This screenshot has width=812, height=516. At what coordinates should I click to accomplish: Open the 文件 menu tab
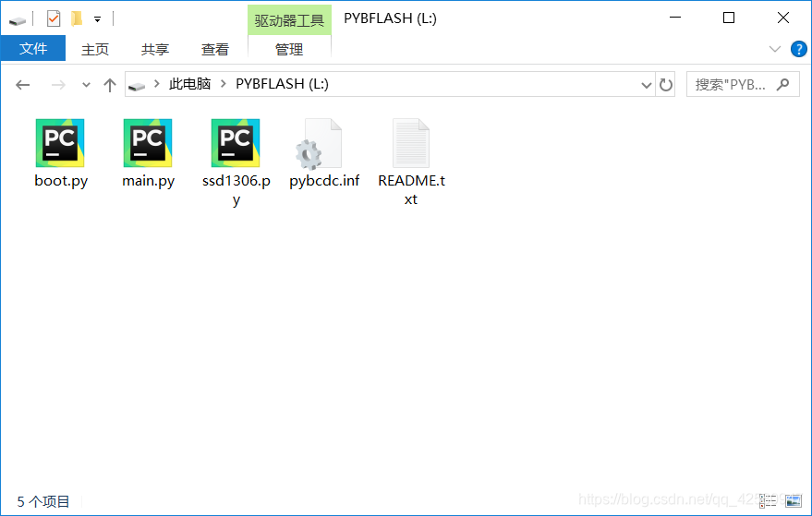(33, 49)
